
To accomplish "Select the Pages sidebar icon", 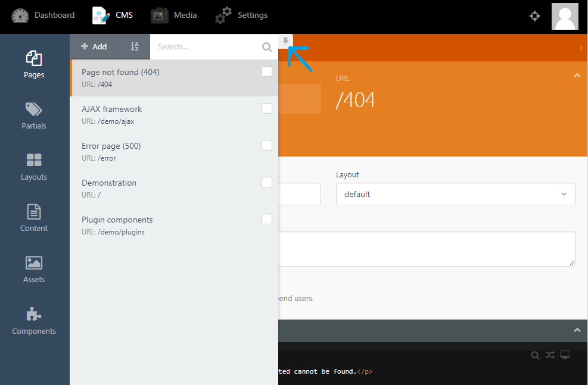I will point(34,58).
